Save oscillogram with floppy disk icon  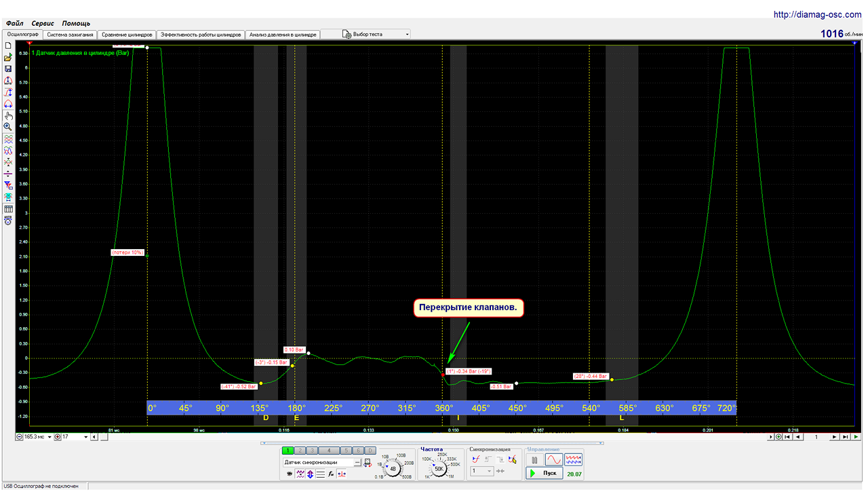click(x=7, y=69)
